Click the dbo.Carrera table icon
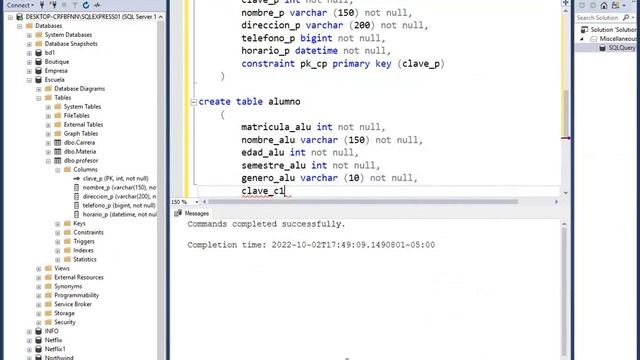The height and width of the screenshot is (360, 640). click(x=58, y=142)
